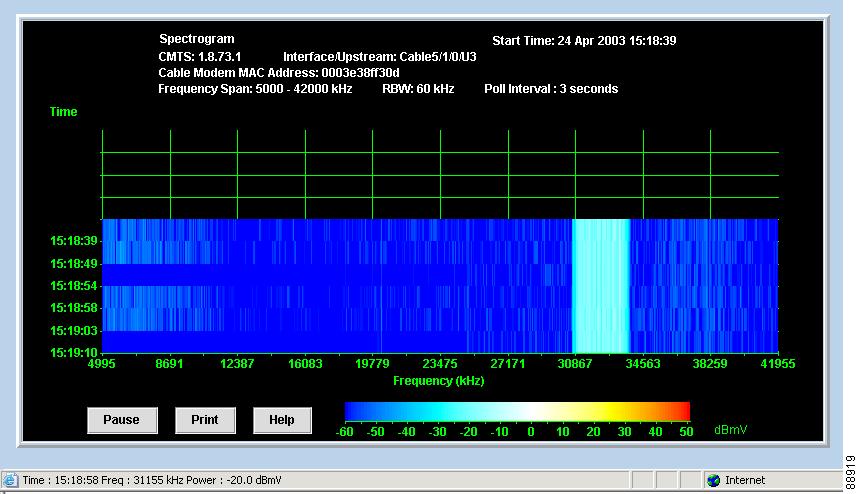Viewport: 858px width, 494px height.
Task: Select the 15:19:10 time label
Action: click(74, 352)
